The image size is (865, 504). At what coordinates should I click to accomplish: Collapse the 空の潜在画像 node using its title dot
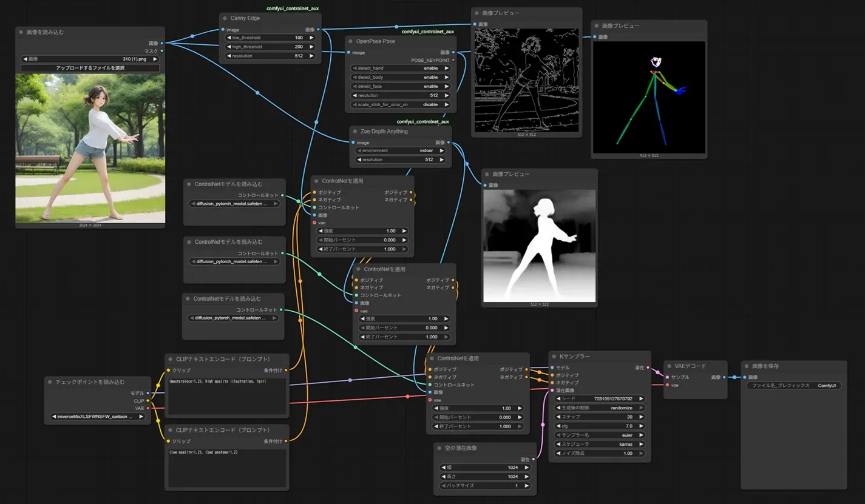(439, 448)
